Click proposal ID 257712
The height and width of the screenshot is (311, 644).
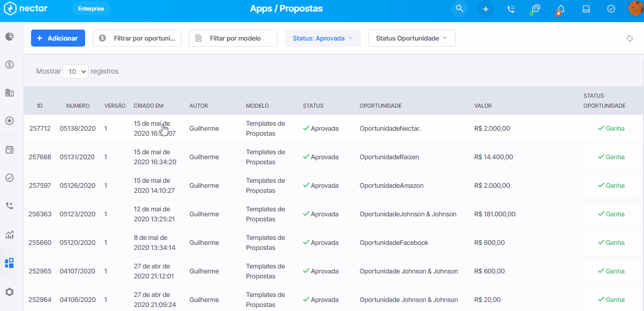40,129
